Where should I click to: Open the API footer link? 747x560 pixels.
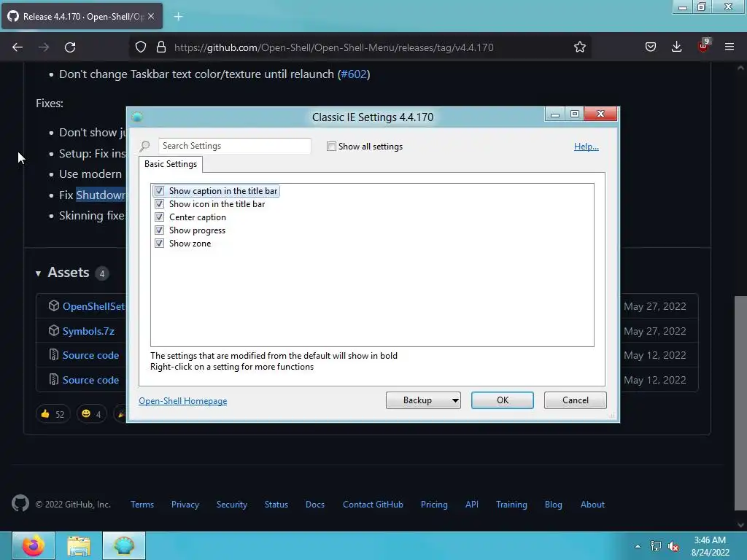(x=472, y=505)
